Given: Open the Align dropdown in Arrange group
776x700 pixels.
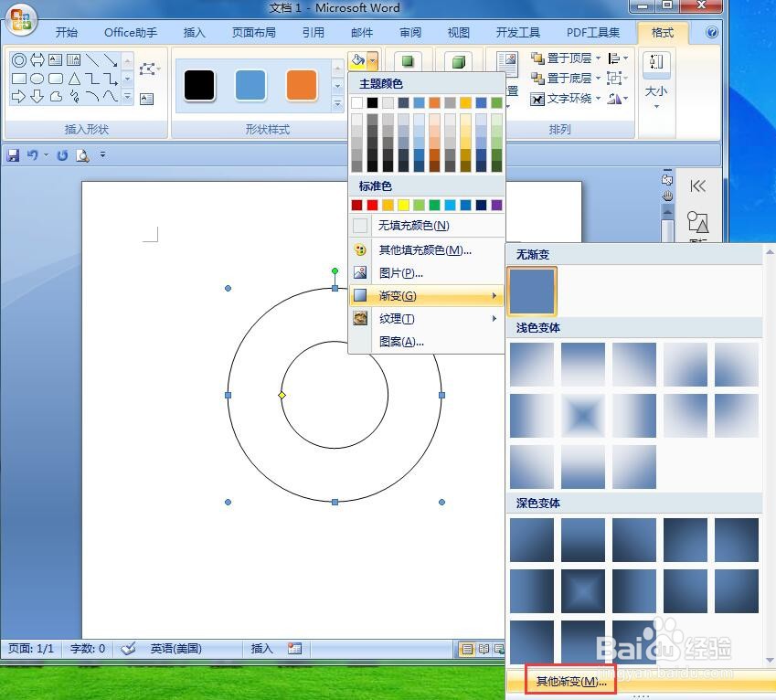Looking at the screenshot, I should [x=618, y=58].
